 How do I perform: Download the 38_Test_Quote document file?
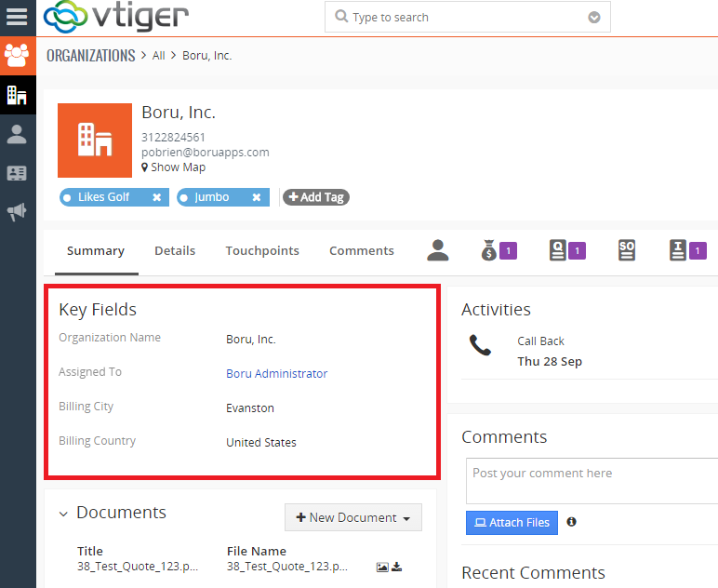tap(397, 567)
